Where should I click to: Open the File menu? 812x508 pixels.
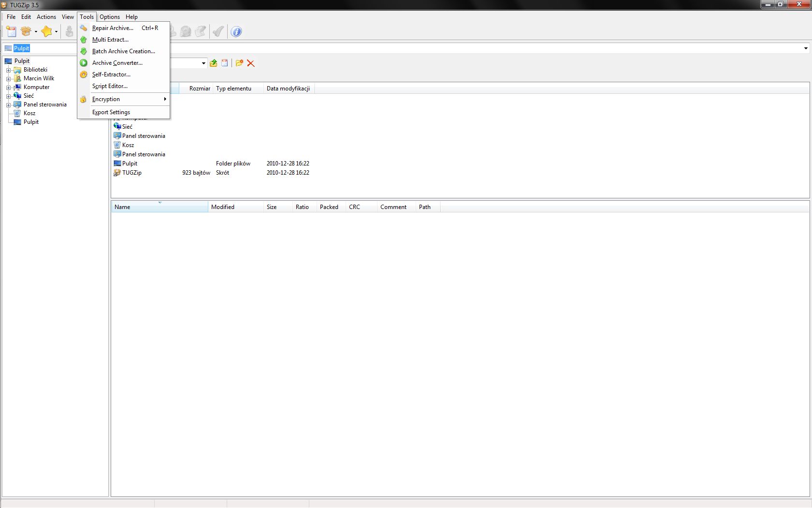(11, 16)
